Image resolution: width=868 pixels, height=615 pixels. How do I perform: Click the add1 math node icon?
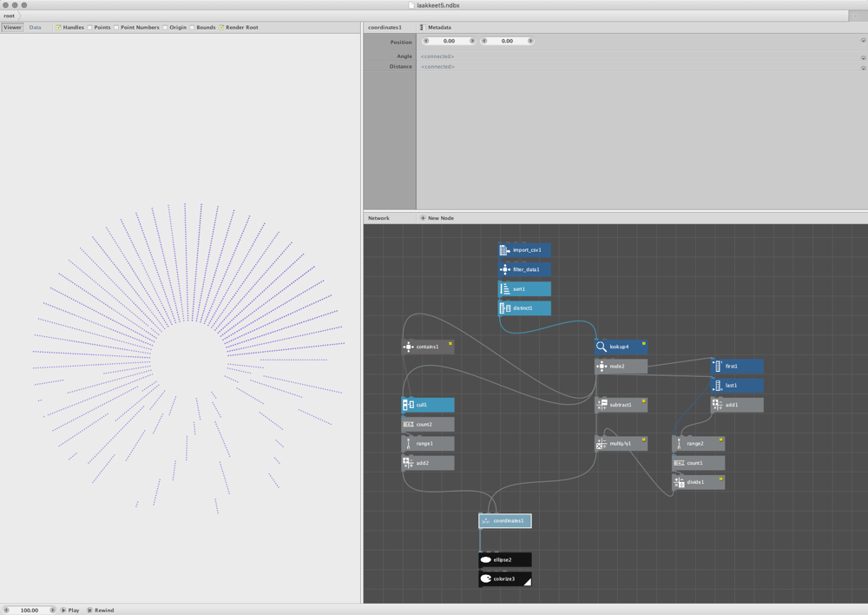point(718,405)
